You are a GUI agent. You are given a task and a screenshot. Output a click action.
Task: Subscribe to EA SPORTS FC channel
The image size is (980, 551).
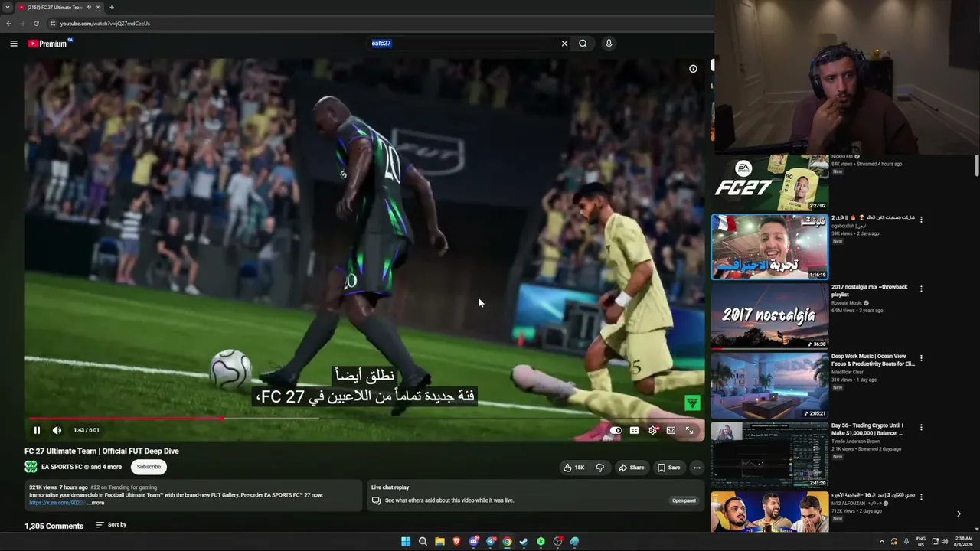click(x=149, y=467)
